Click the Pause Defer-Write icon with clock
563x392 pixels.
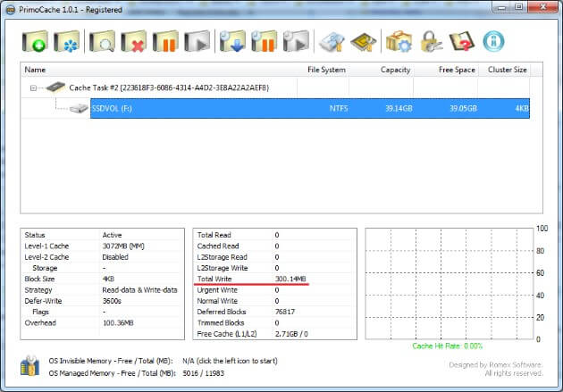coord(264,42)
